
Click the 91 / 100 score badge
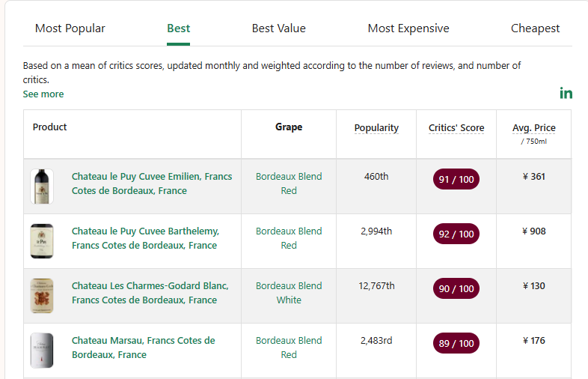(x=456, y=179)
